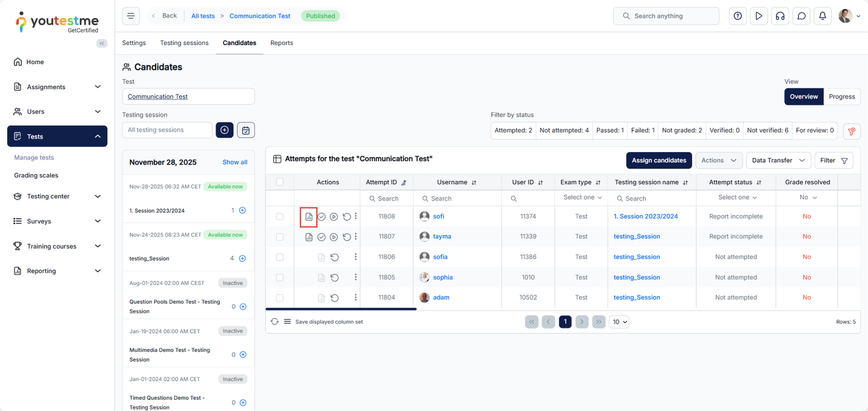
Task: Expand the Exam type filter dropdown
Action: coord(582,198)
